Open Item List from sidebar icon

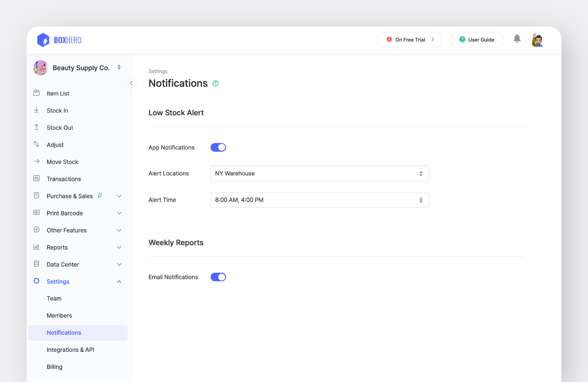coord(37,93)
